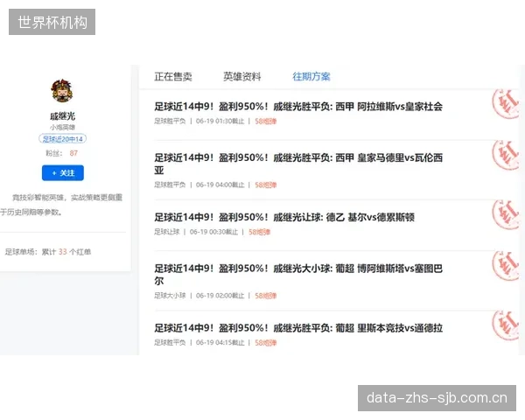Click the 06-19 04:00截止 deadline text
Image resolution: width=525 pixels, height=420 pixels.
coord(220,185)
